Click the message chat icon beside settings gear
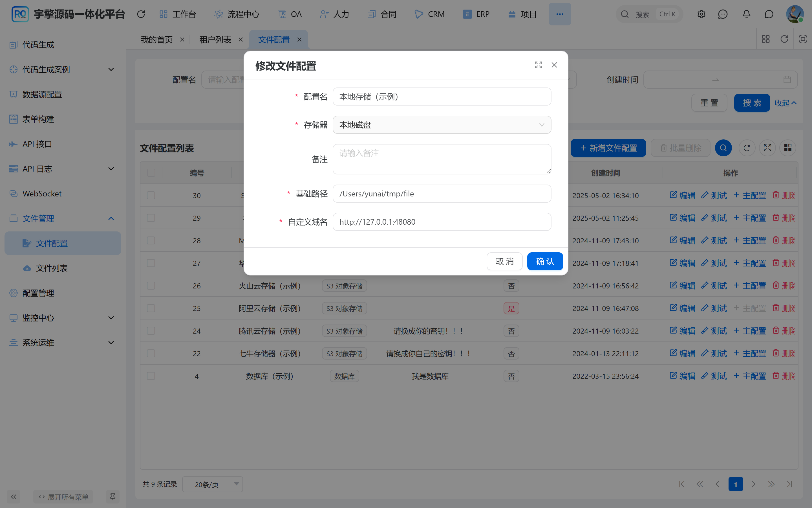 723,14
